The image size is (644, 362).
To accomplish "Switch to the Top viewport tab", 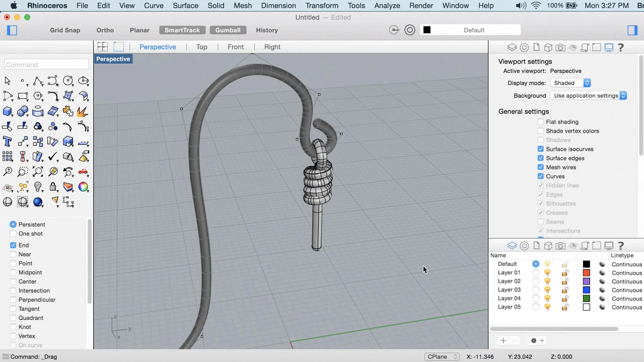I will (202, 47).
